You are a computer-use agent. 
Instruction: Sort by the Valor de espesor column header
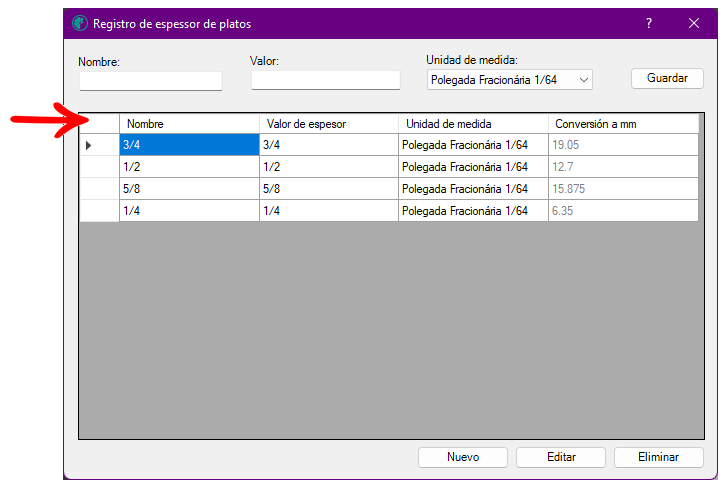pyautogui.click(x=329, y=124)
